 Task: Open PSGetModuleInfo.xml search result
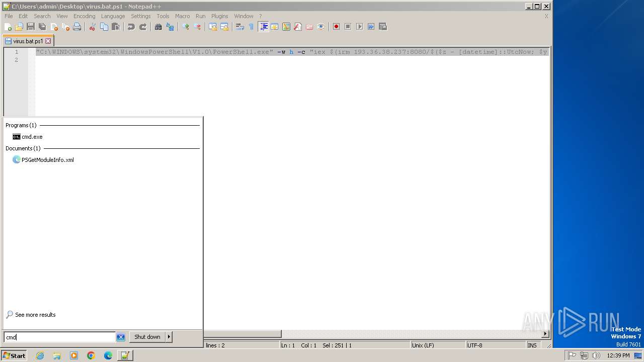[x=43, y=160]
